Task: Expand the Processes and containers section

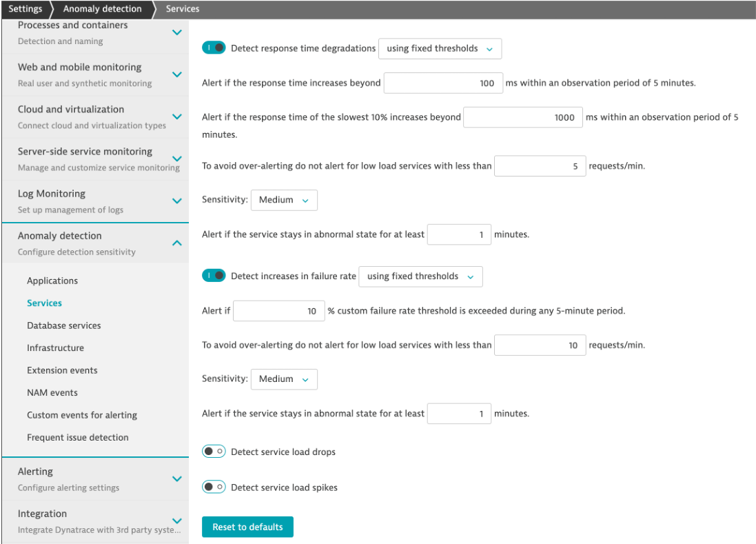Action: [x=176, y=32]
